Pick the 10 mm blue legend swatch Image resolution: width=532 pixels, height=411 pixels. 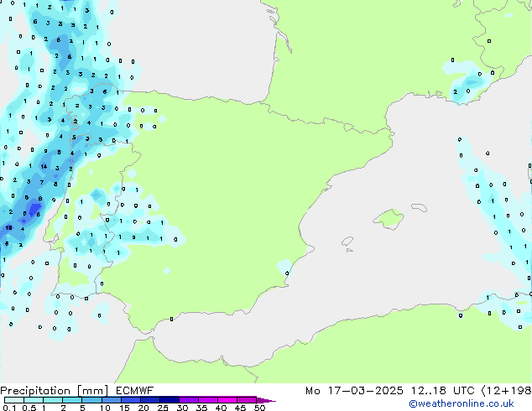[x=112, y=400]
